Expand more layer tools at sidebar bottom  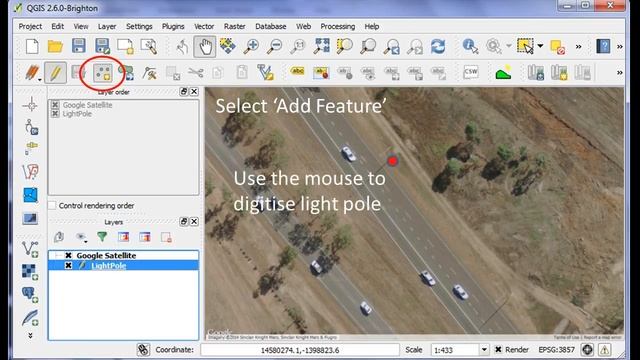click(x=30, y=336)
